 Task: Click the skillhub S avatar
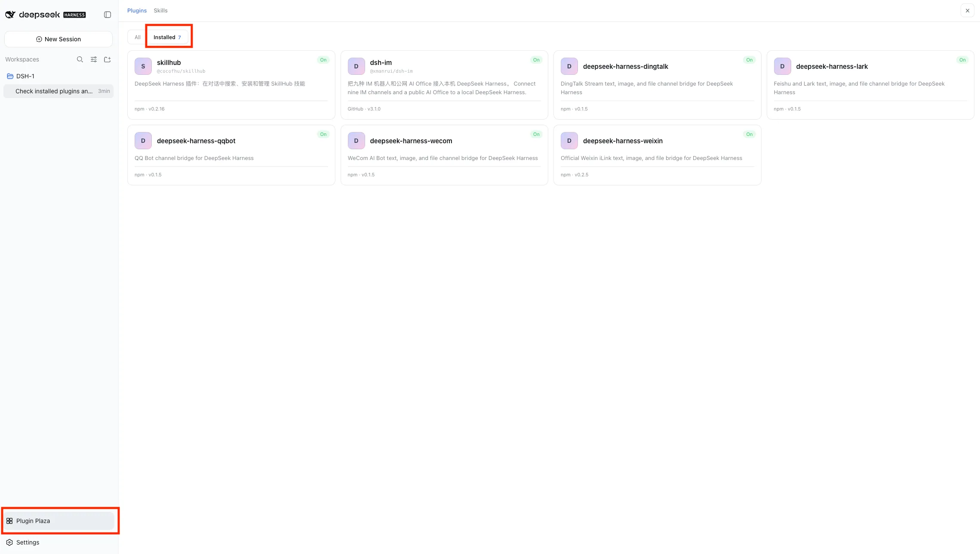pyautogui.click(x=143, y=66)
